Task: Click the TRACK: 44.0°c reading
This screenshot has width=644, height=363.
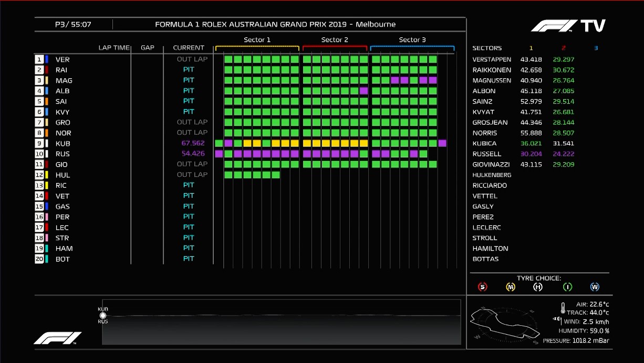Action: point(588,313)
